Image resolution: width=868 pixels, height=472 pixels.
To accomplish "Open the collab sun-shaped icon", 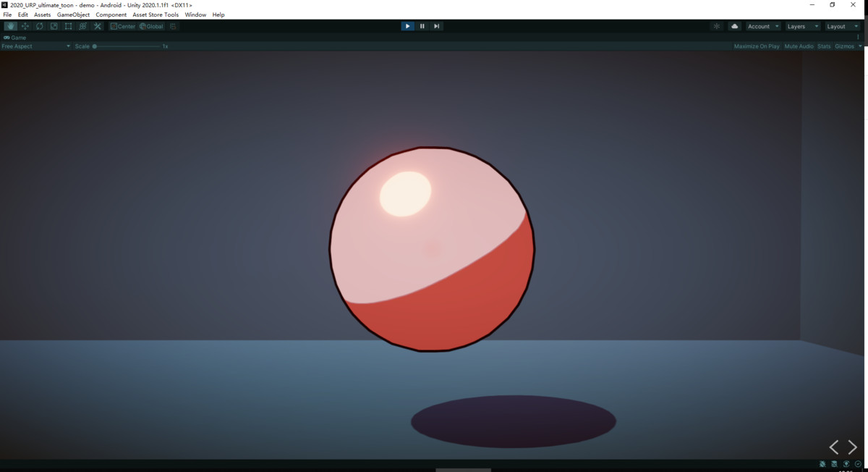I will point(716,26).
